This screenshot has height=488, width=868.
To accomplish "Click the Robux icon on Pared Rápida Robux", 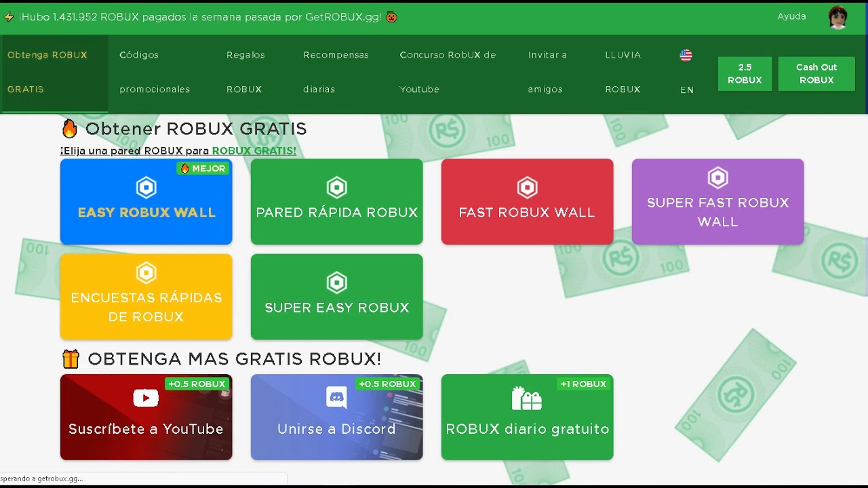I will (336, 187).
